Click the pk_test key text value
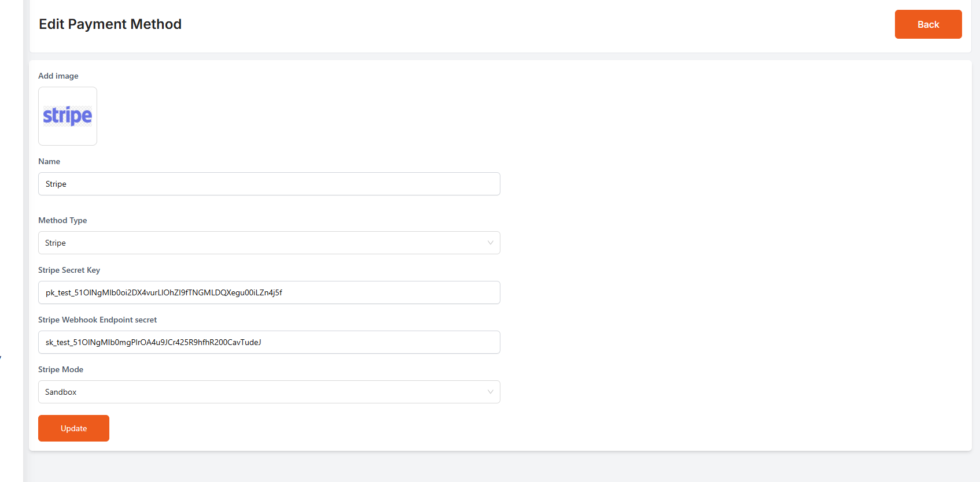This screenshot has height=482, width=980. tap(164, 292)
